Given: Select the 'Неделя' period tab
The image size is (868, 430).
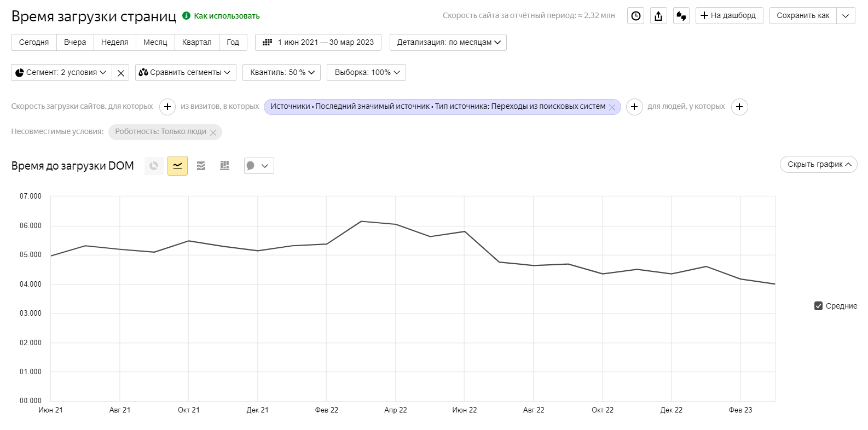Looking at the screenshot, I should click(x=114, y=43).
